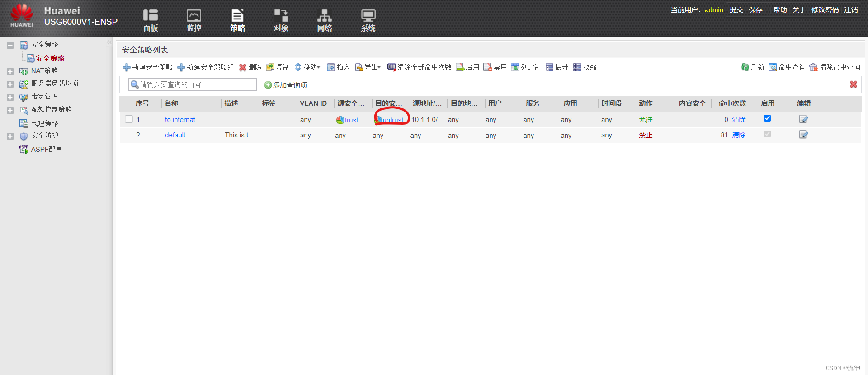Expand the 服务器负载均衡 tree node

tap(10, 84)
